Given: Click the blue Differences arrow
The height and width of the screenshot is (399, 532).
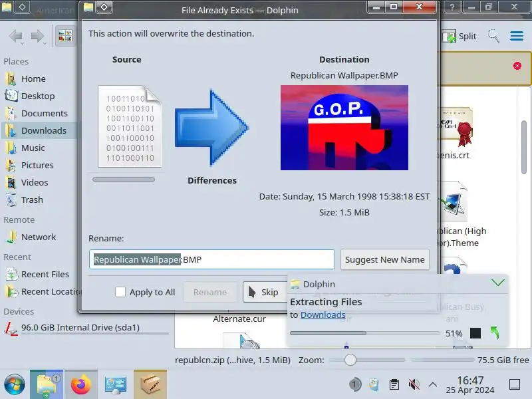Looking at the screenshot, I should 212,128.
